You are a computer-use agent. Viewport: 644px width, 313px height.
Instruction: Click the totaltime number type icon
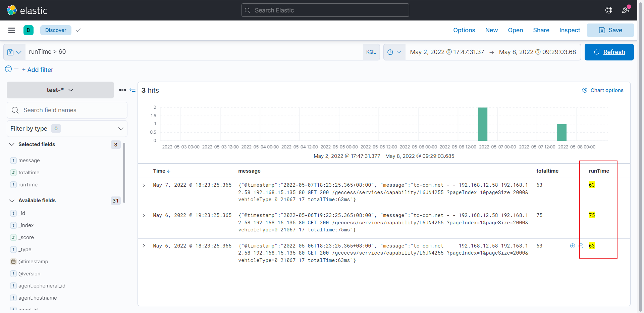pos(13,173)
